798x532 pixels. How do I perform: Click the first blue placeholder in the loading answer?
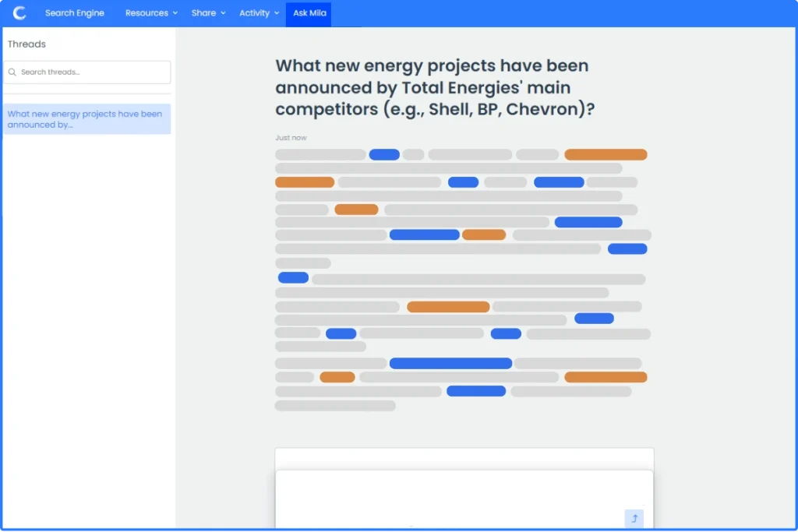coord(384,155)
